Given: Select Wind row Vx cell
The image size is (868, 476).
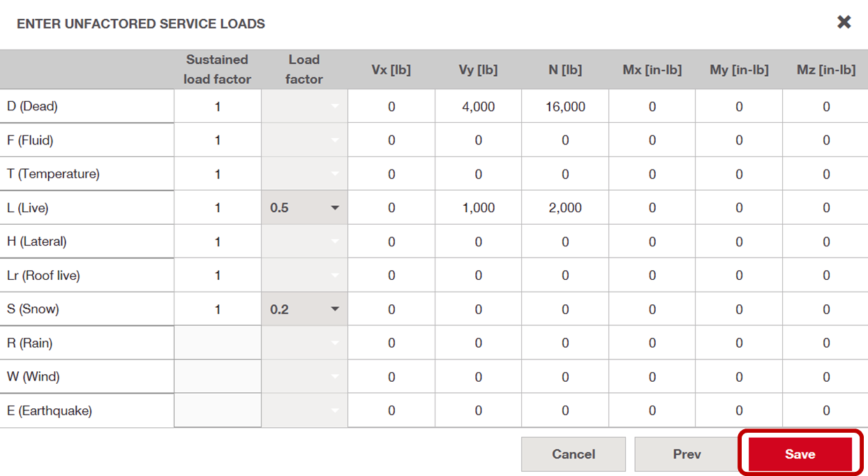Looking at the screenshot, I should pos(391,377).
